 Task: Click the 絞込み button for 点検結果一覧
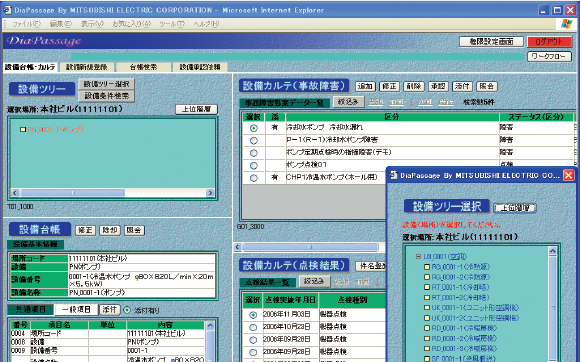pos(314,281)
